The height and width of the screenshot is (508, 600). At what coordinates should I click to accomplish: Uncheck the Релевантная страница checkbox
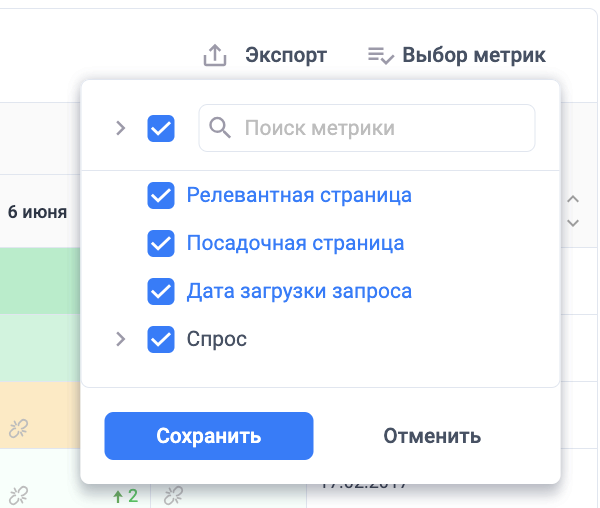pos(161,195)
